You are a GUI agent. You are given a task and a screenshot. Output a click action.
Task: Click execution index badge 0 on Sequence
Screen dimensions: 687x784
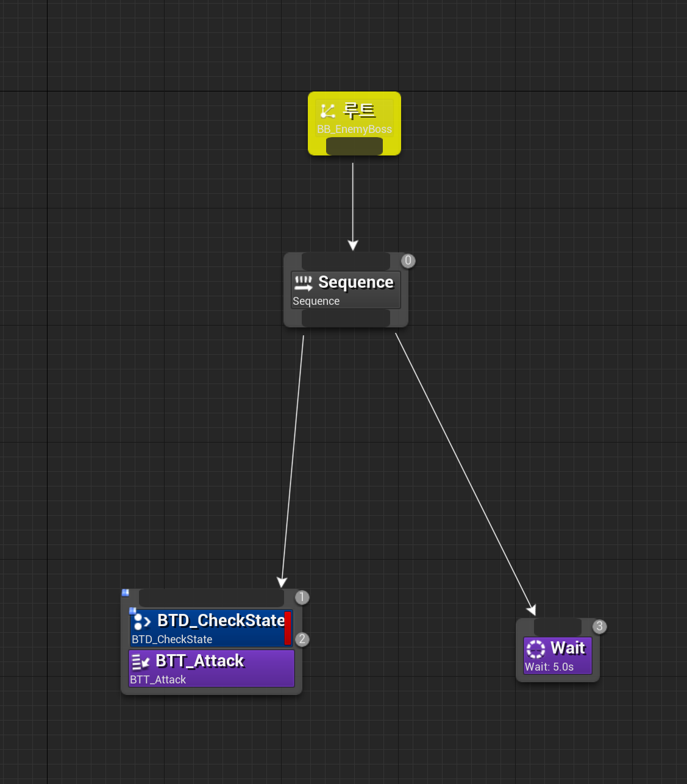click(x=408, y=261)
